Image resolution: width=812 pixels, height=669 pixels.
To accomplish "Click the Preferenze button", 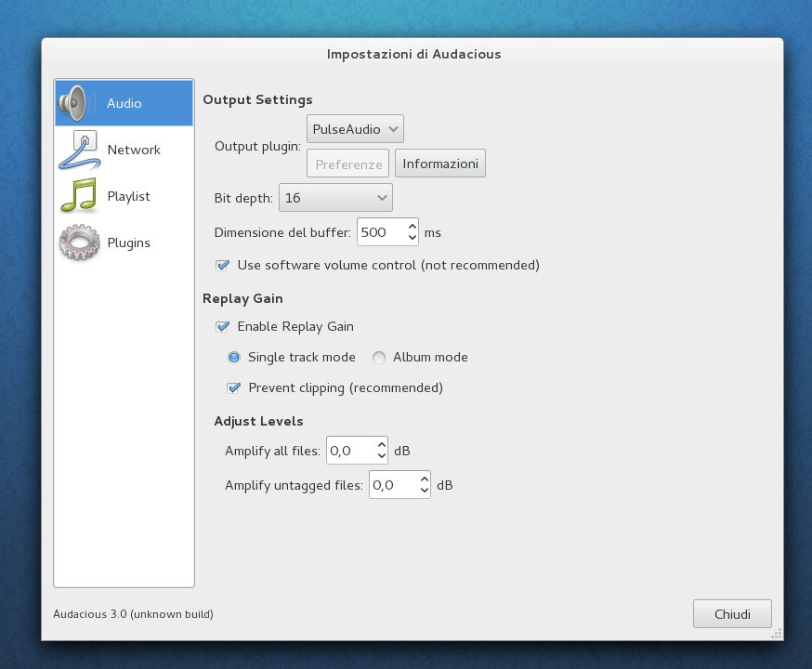I will pos(348,164).
